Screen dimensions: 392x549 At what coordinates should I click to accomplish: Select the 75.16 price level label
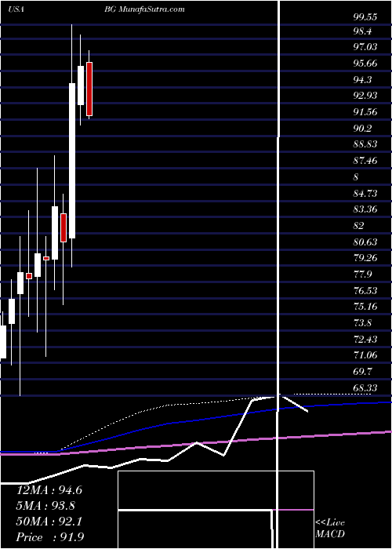point(365,307)
